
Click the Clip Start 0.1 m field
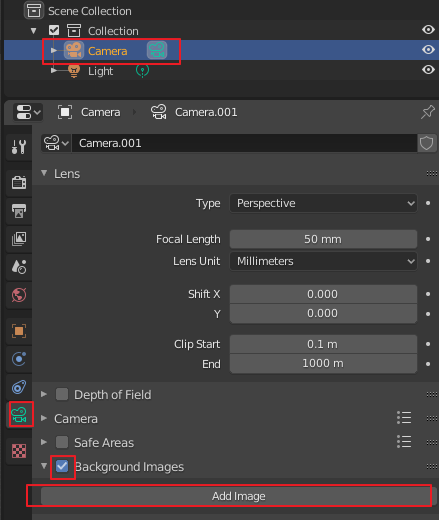pos(323,344)
